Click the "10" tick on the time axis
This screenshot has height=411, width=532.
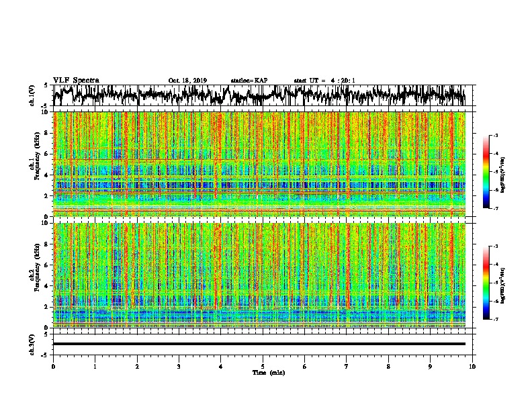[472, 367]
